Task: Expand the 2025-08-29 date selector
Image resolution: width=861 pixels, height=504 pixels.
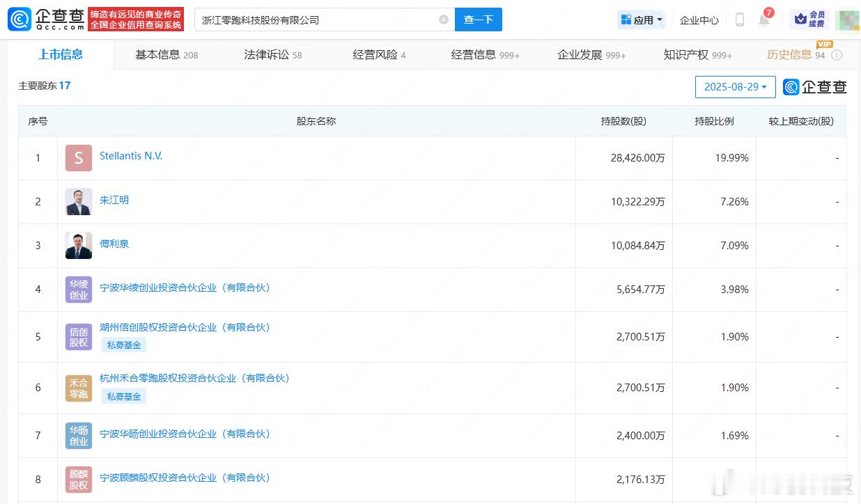Action: (x=735, y=87)
